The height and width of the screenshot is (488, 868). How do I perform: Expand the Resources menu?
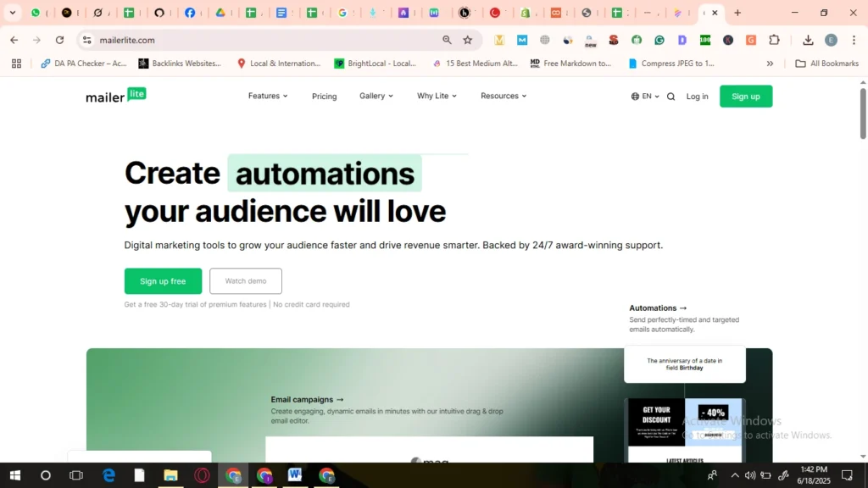504,96
